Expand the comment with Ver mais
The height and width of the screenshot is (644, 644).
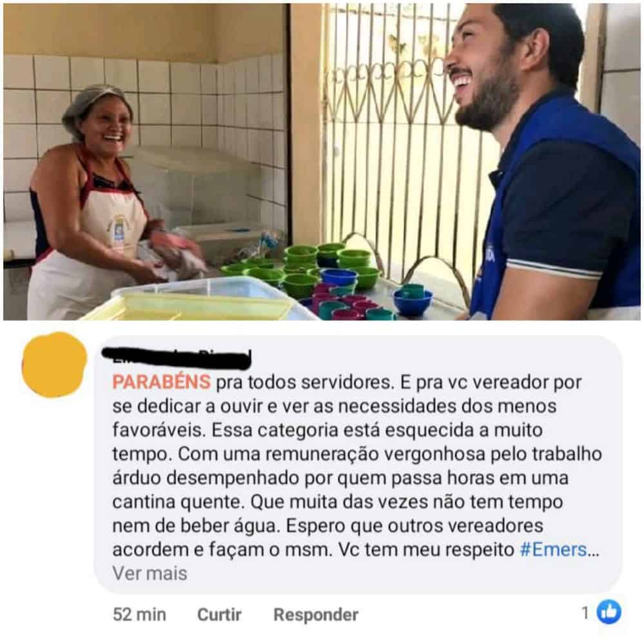click(x=150, y=573)
